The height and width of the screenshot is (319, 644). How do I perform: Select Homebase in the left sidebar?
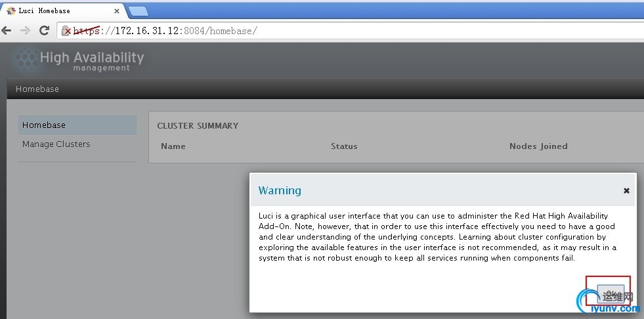77,125
